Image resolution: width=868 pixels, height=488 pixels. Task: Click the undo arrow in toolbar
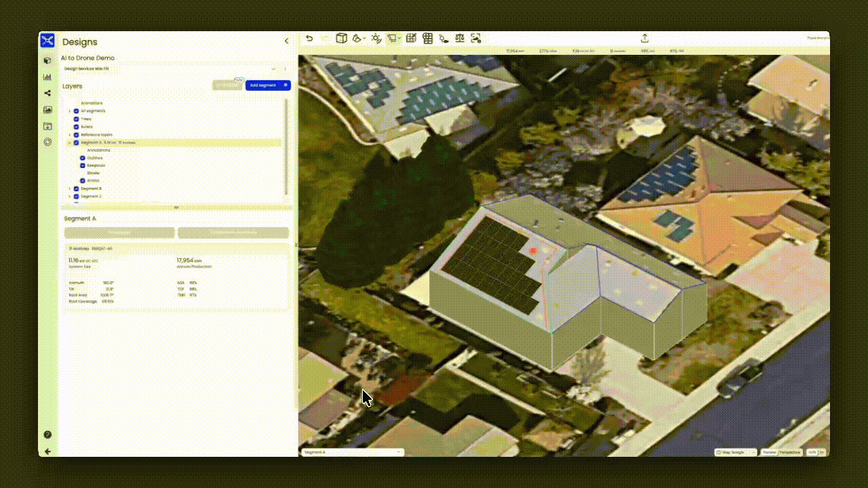(x=309, y=39)
